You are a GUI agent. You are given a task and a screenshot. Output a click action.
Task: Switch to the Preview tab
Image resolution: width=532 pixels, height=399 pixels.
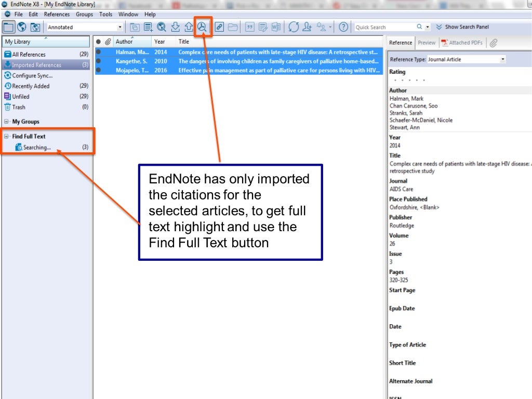coord(427,43)
